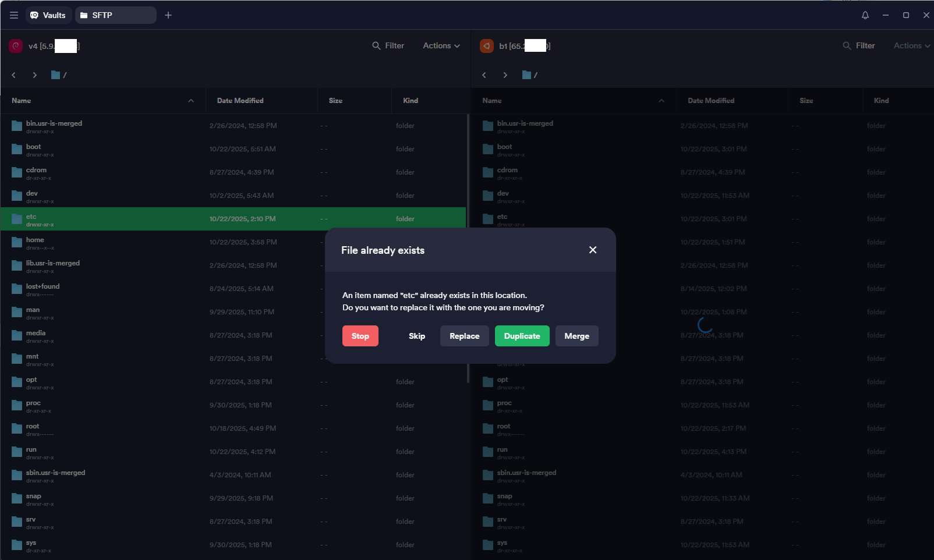Open left pane Filter search

(x=388, y=46)
